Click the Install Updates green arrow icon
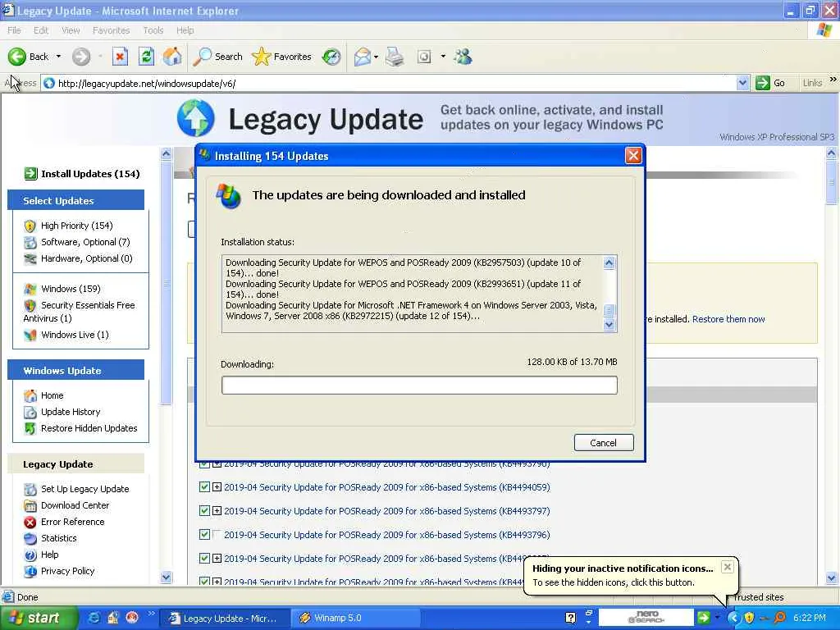Image resolution: width=840 pixels, height=630 pixels. click(x=30, y=174)
